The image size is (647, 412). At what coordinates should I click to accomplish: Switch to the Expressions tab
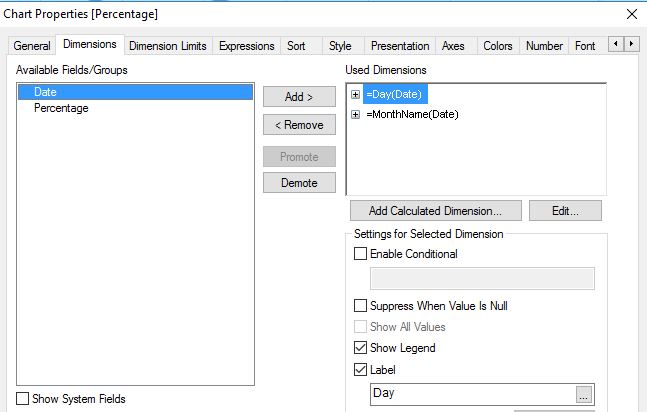246,46
